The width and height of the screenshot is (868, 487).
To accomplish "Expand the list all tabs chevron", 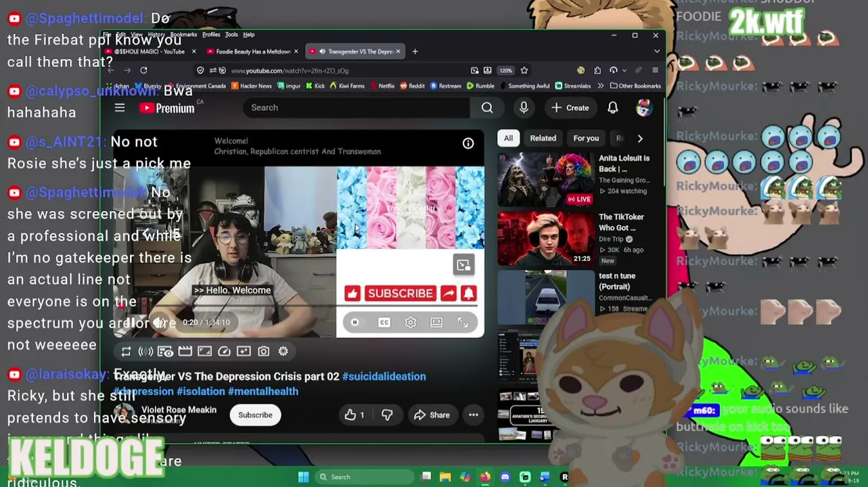I will pyautogui.click(x=656, y=51).
